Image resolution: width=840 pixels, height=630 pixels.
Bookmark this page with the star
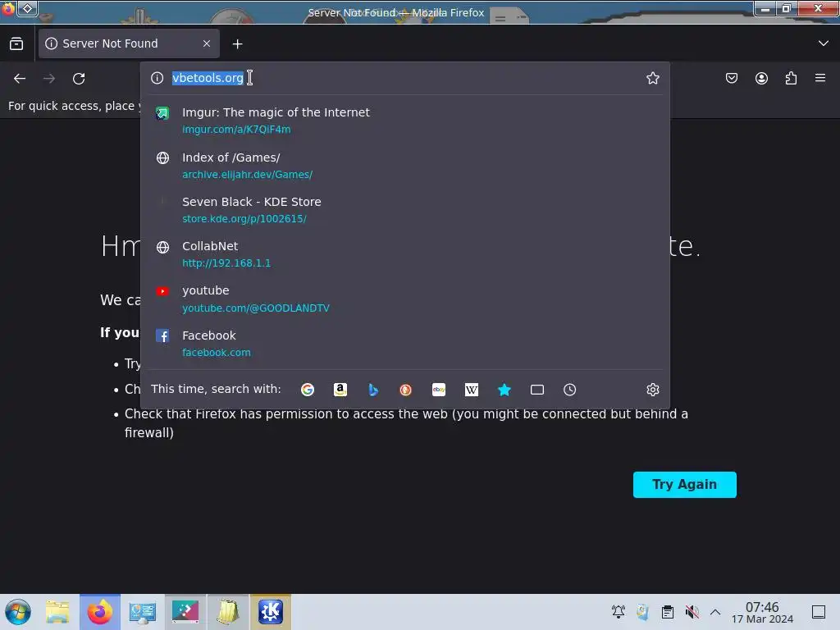pyautogui.click(x=652, y=78)
